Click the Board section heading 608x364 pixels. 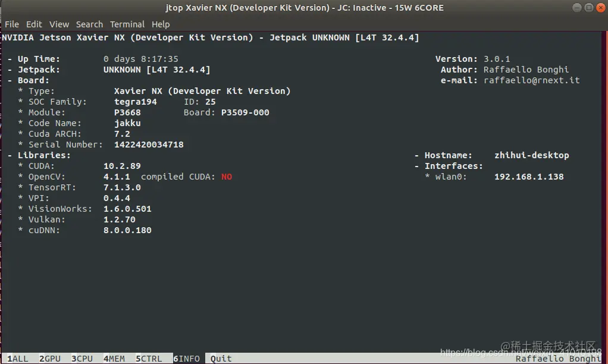33,80
